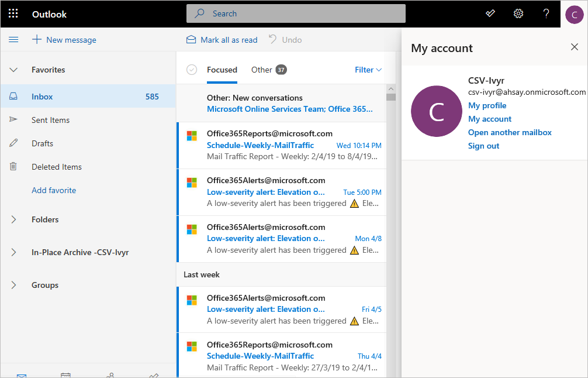
Task: Expand the Folders section
Action: tap(14, 219)
